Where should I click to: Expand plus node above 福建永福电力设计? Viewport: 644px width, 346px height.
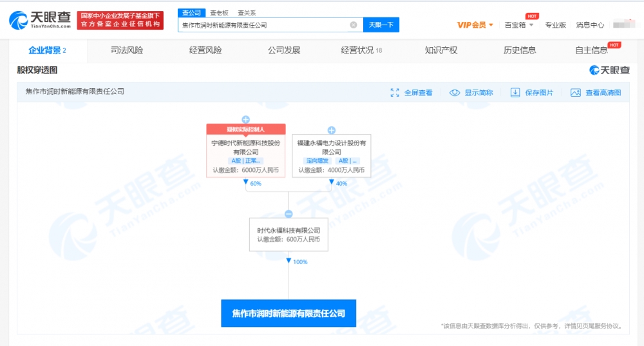coord(331,130)
